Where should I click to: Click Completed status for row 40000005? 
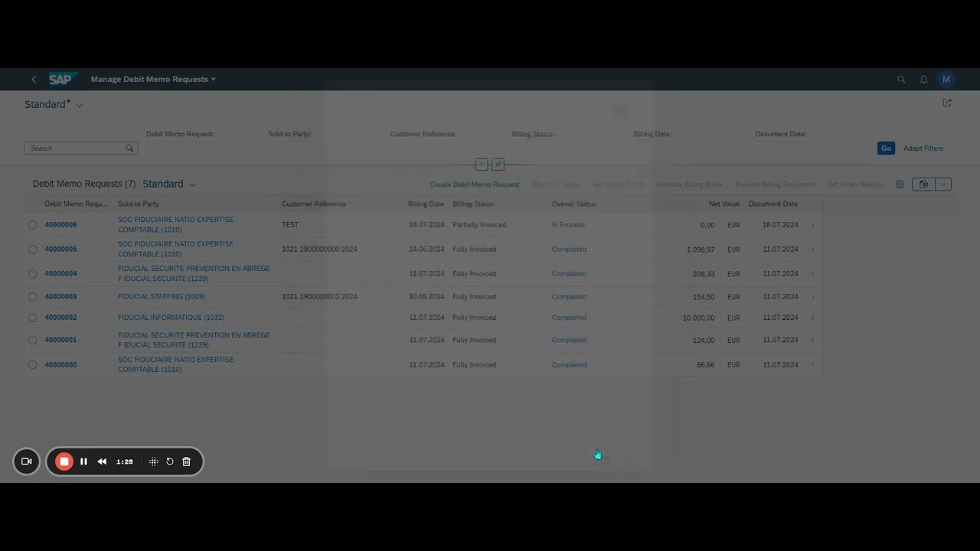pyautogui.click(x=569, y=249)
